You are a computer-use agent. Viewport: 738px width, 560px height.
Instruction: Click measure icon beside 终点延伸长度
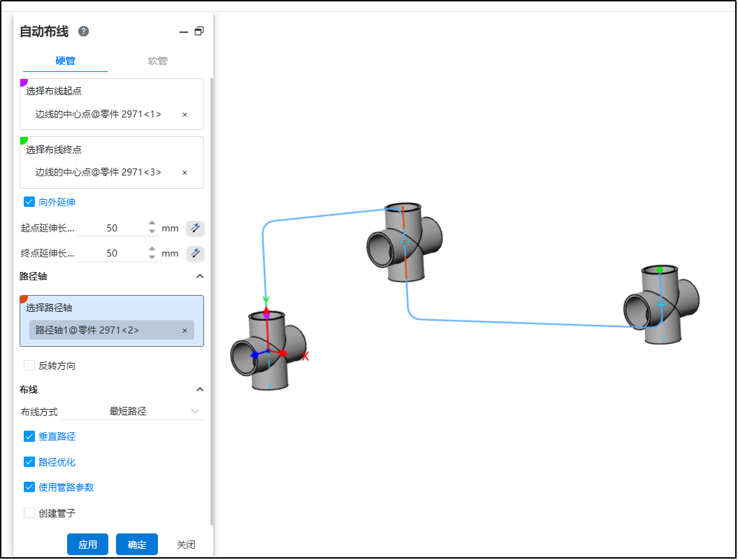[195, 253]
